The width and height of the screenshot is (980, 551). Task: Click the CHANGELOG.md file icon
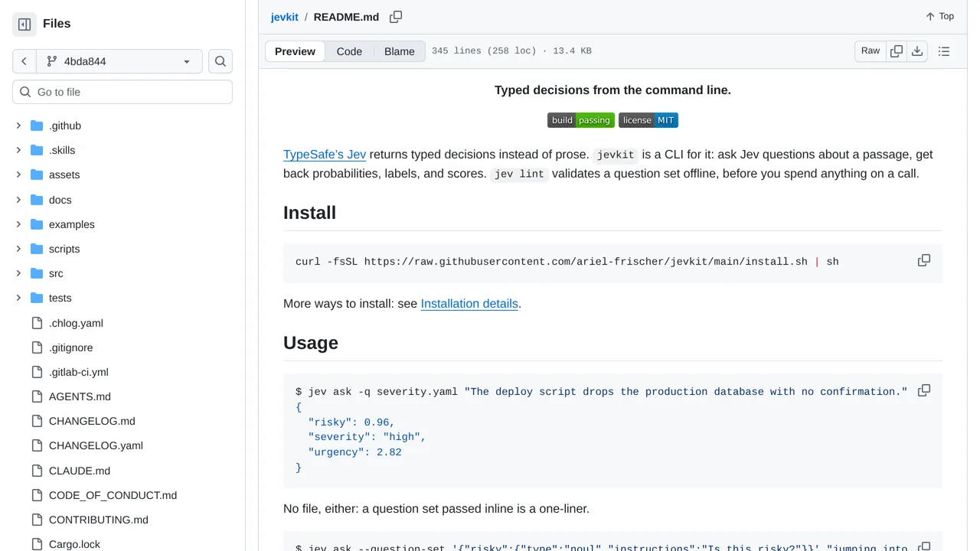37,421
